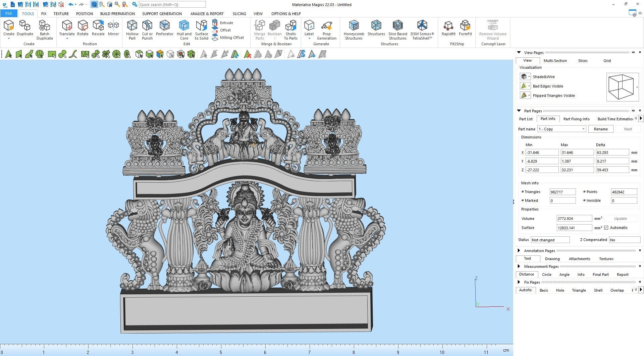Toggle Automatic surface update checkbox
Image resolution: width=644 pixels, height=356 pixels.
pos(606,228)
